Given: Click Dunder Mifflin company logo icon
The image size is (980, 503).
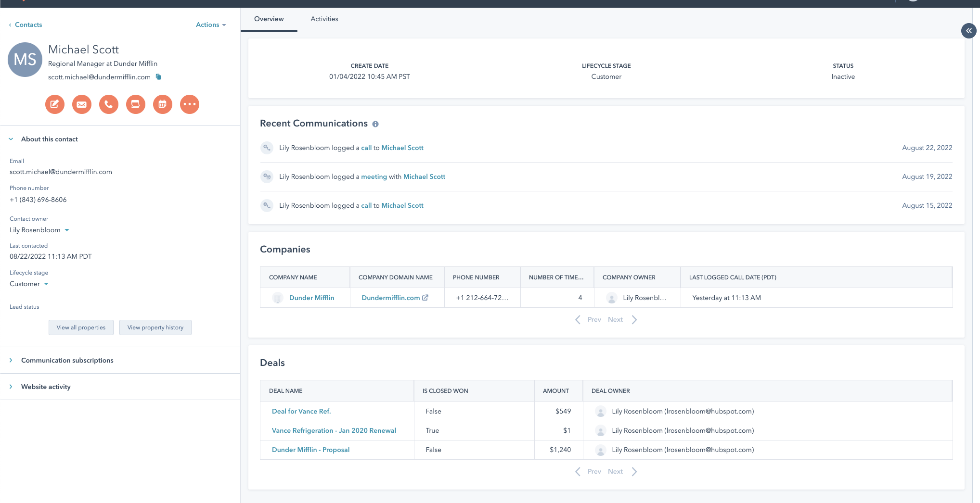Looking at the screenshot, I should click(x=278, y=298).
